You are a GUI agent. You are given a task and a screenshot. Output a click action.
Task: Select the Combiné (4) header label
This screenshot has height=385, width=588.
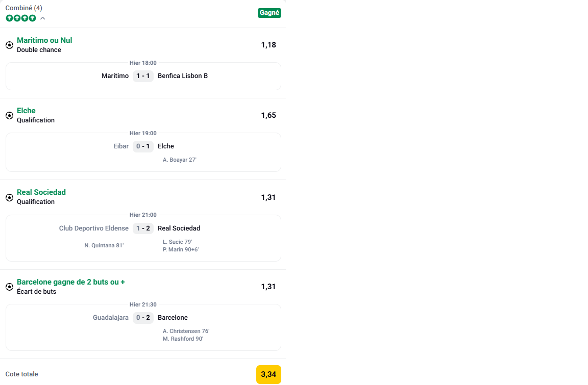coord(24,8)
